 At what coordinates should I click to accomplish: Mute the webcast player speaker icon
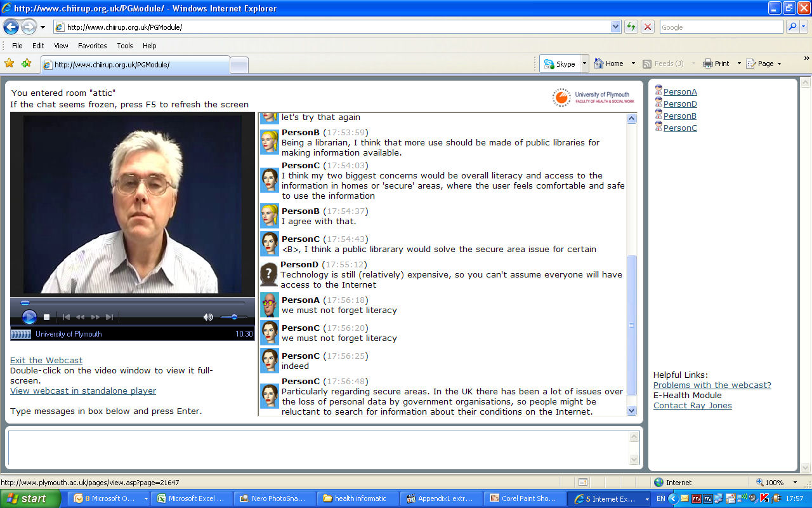[208, 317]
